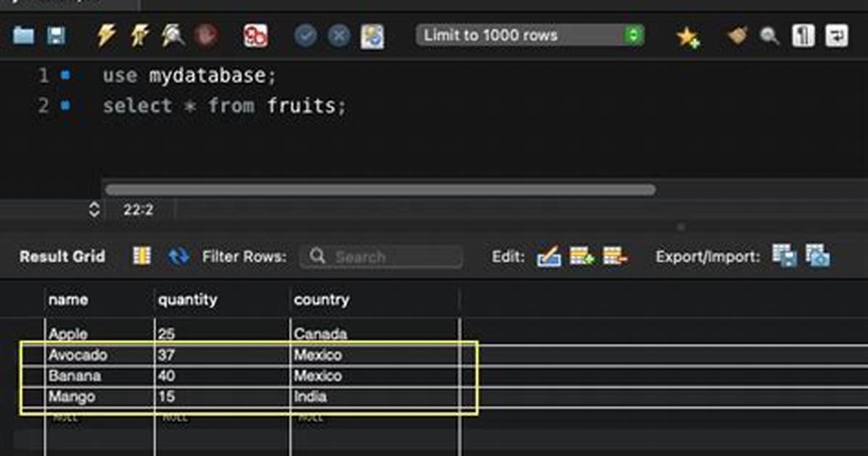Toggle word wrap icon

click(837, 36)
